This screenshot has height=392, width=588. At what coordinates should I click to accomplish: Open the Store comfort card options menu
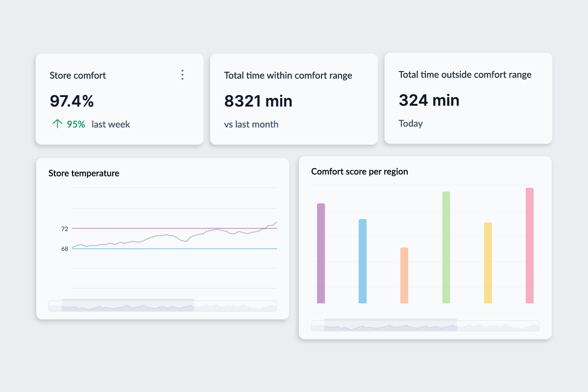[x=182, y=75]
